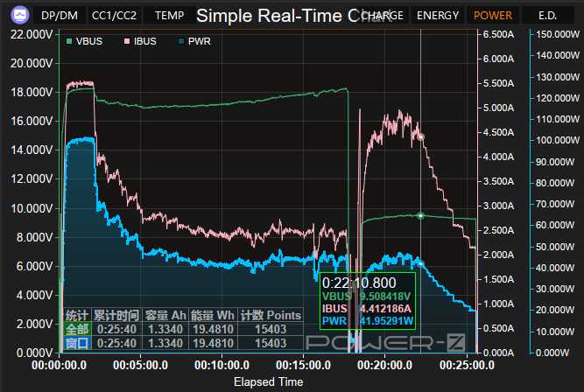Click the VBUS legend label
Screen dimensions: 584x392
point(89,41)
